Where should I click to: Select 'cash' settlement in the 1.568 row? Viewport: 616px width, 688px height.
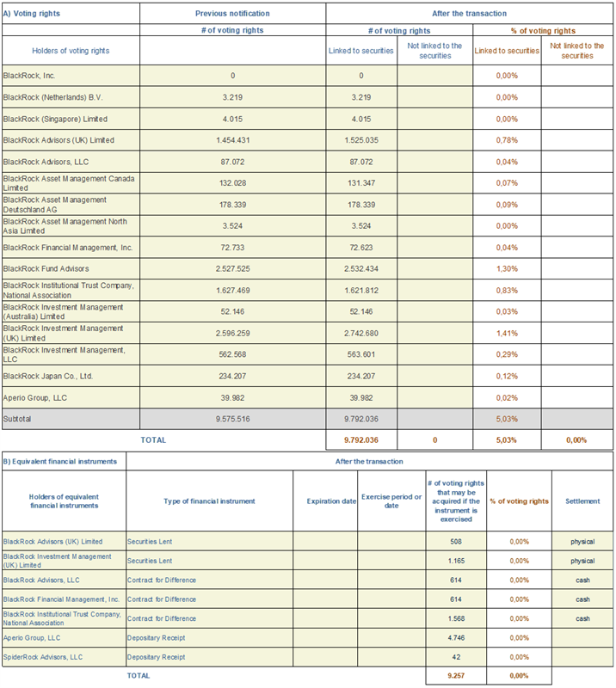582,618
